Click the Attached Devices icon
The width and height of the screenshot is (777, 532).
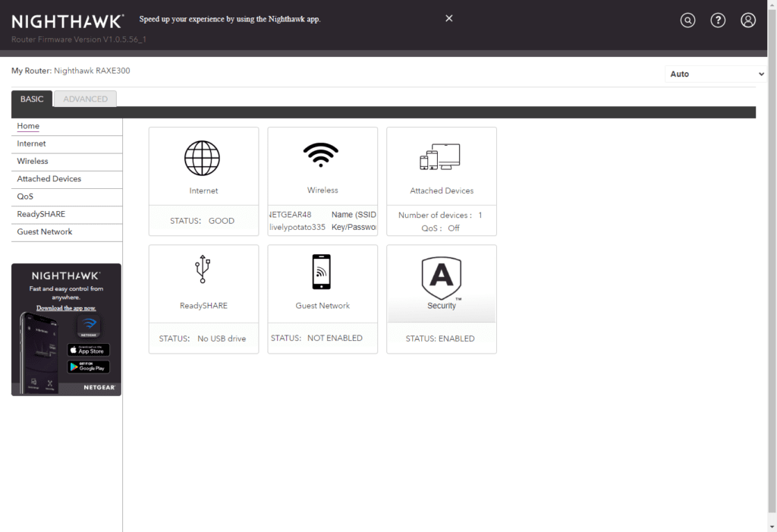tap(440, 157)
